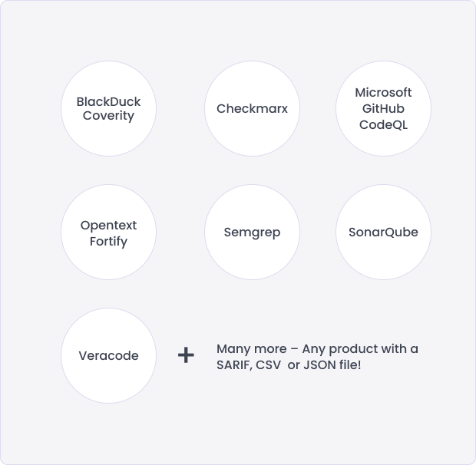476x465 pixels.
Task: Click the 'Many more' text
Action: (x=251, y=349)
